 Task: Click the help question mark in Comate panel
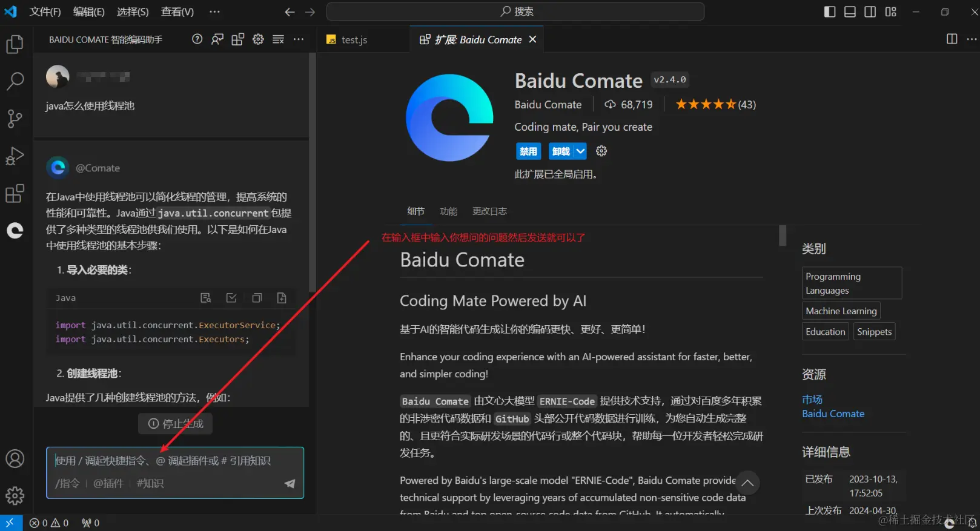(x=197, y=39)
